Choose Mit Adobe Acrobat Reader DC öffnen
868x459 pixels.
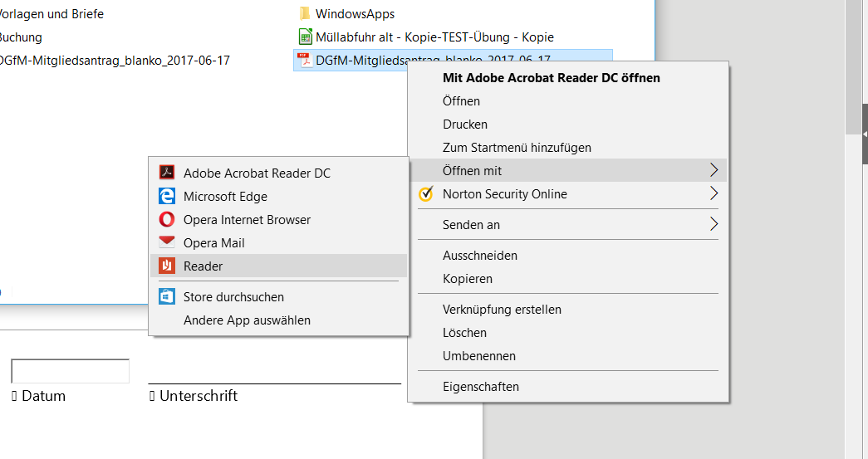click(x=551, y=78)
